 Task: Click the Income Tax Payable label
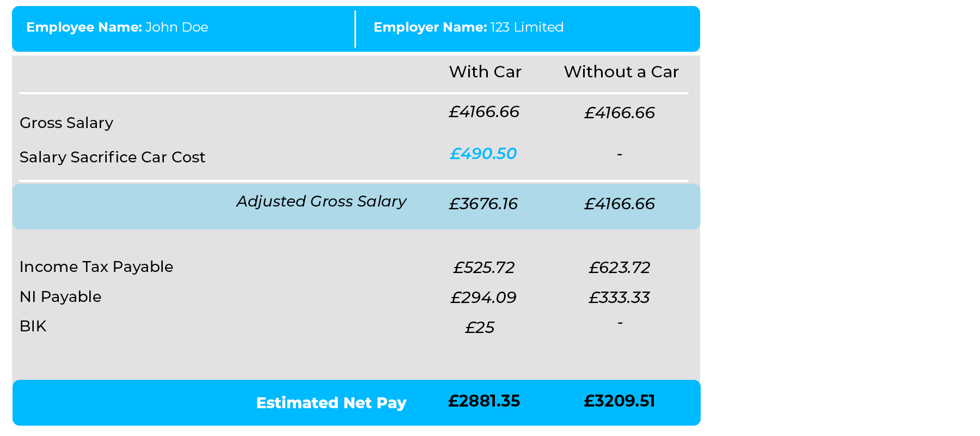click(x=96, y=267)
